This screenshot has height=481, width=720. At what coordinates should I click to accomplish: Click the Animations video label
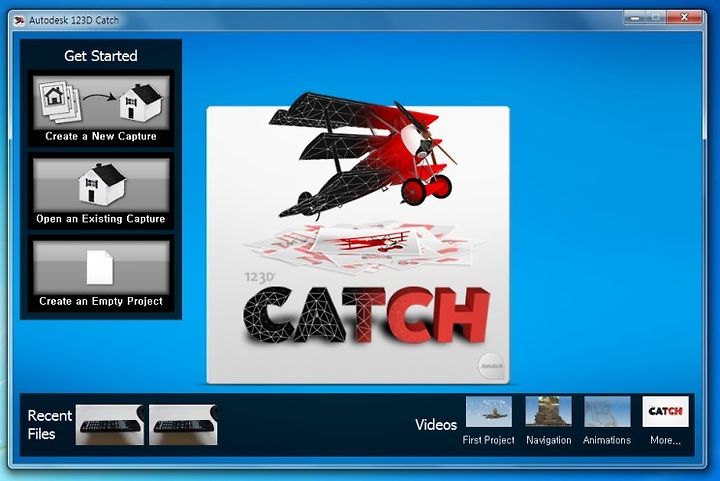pos(607,440)
